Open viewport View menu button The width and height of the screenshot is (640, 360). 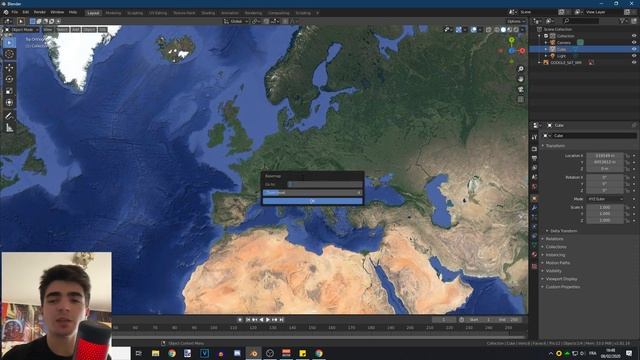48,30
